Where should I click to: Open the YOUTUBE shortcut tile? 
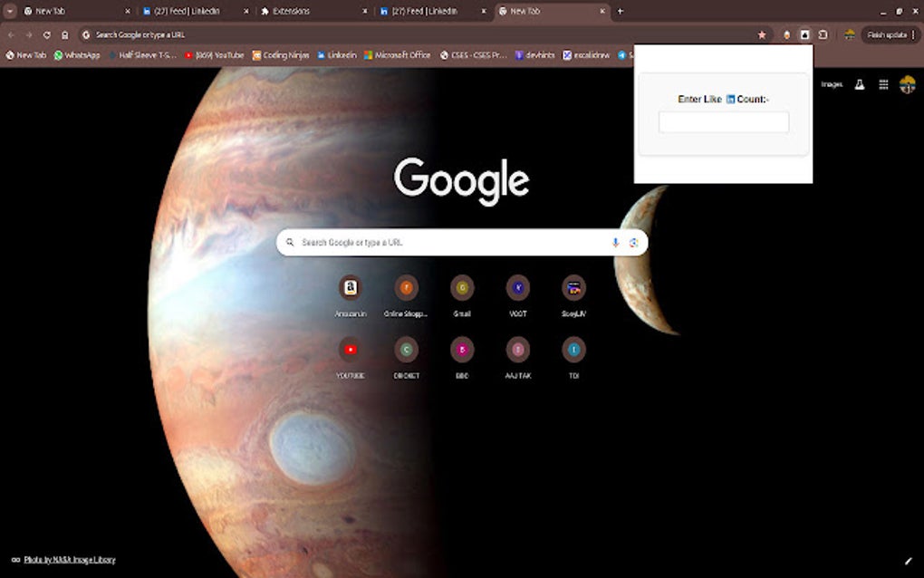(x=350, y=352)
